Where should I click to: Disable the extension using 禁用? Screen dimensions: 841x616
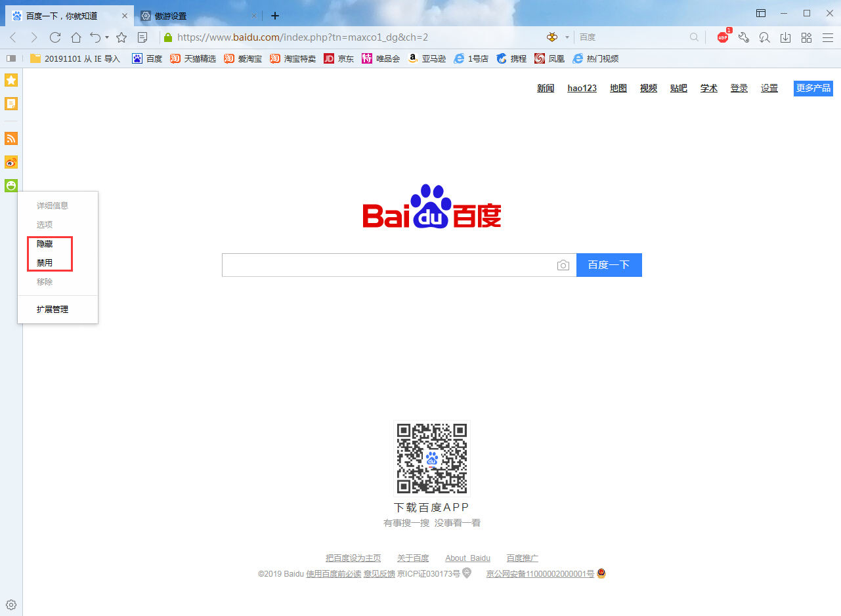[44, 262]
